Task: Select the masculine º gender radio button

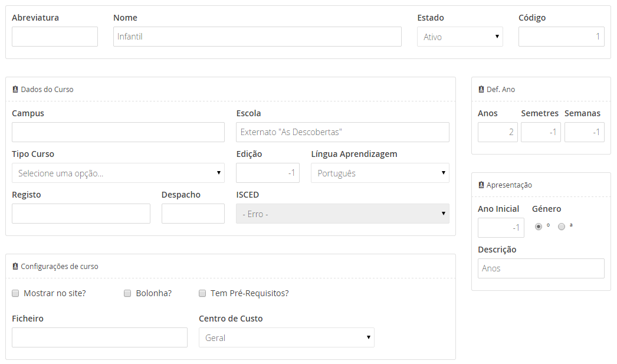Action: coord(538,227)
